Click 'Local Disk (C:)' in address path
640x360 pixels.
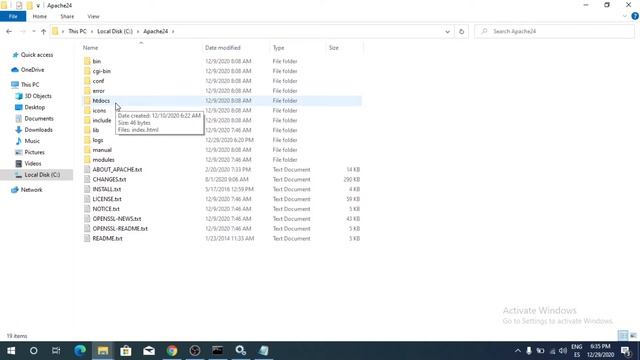pos(115,31)
